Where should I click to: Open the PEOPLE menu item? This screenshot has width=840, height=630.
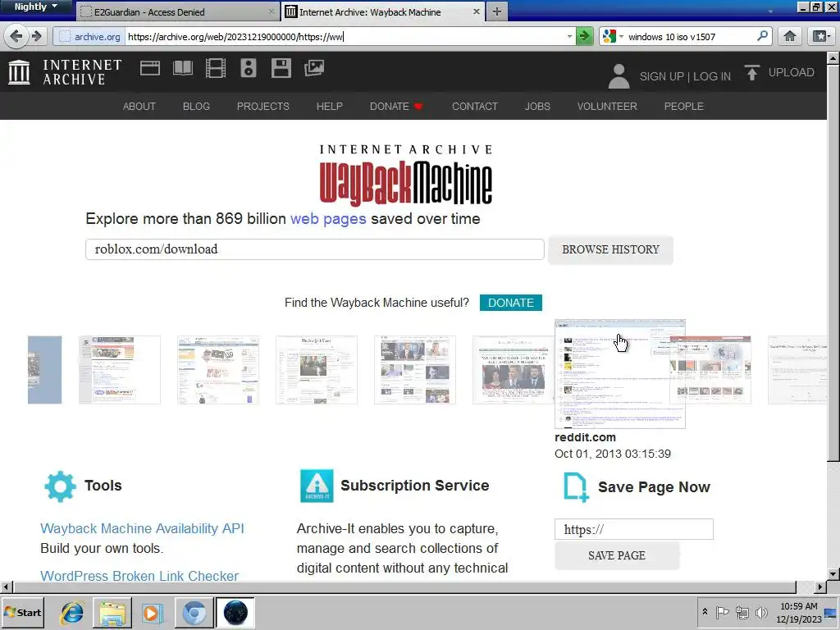click(683, 106)
